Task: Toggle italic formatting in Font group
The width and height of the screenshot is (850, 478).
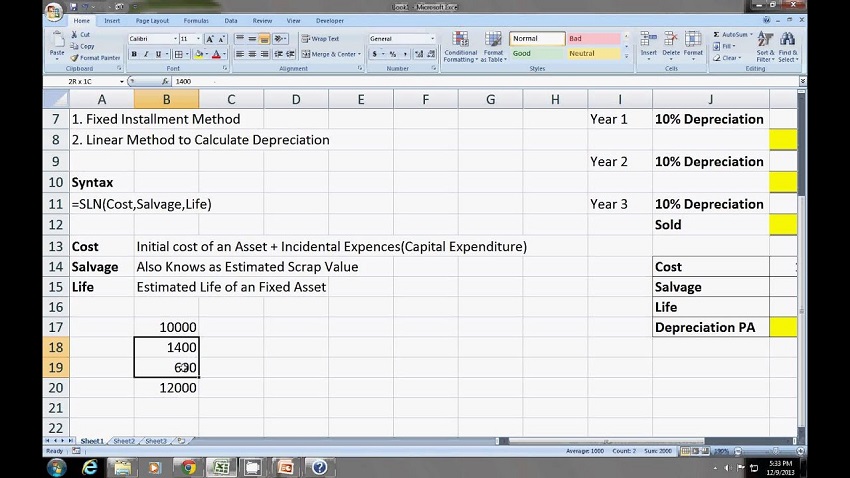Action: coord(146,54)
